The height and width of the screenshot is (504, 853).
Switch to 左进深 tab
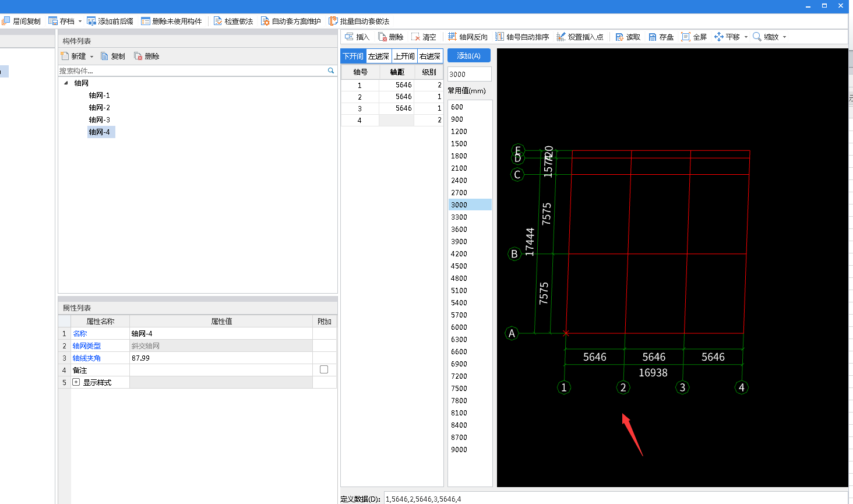click(x=379, y=56)
